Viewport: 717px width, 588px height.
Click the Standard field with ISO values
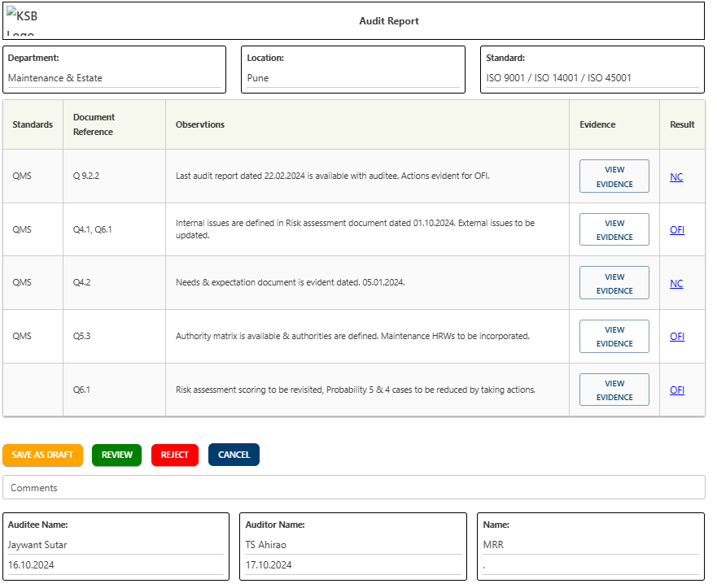(592, 79)
